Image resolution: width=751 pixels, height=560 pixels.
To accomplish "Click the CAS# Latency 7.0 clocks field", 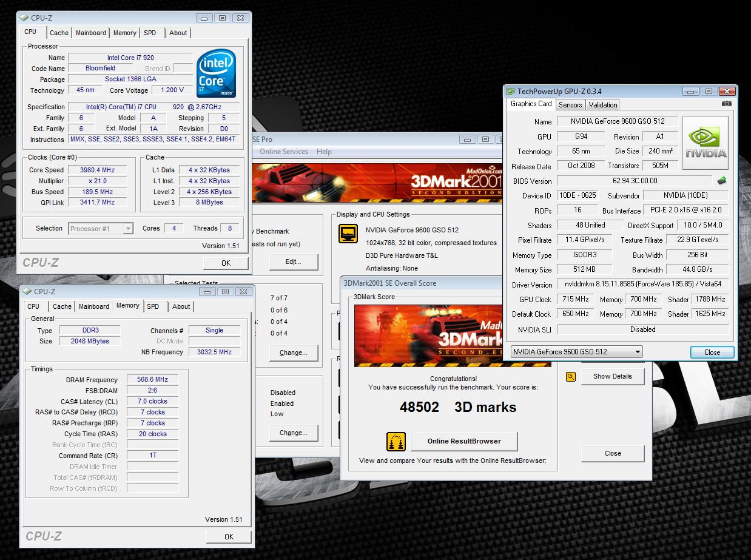I will (x=152, y=401).
